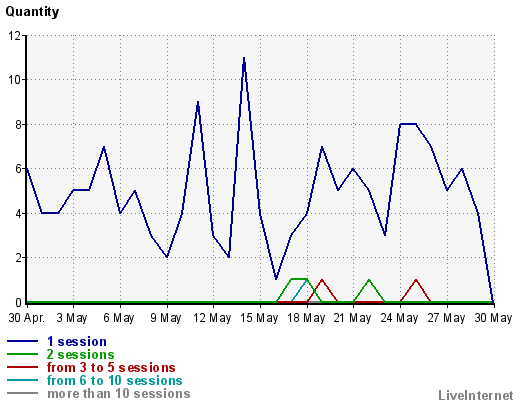The image size is (520, 405).
Task: Click the 30 May axis date label
Action: [x=493, y=318]
